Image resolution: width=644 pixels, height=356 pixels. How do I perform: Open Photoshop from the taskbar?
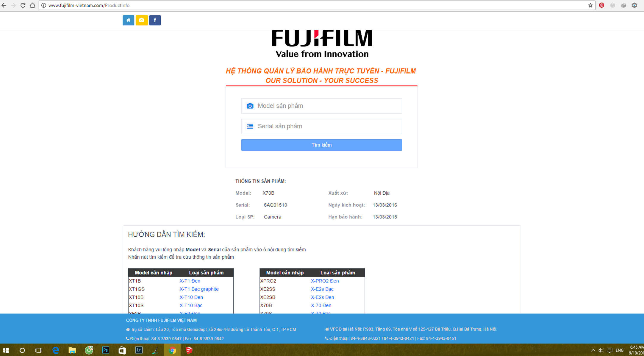click(x=105, y=350)
